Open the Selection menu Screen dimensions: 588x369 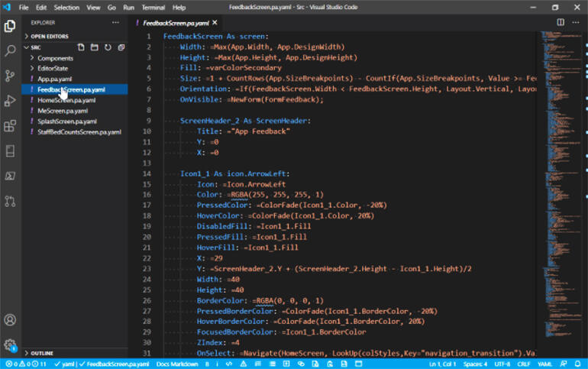click(x=66, y=7)
